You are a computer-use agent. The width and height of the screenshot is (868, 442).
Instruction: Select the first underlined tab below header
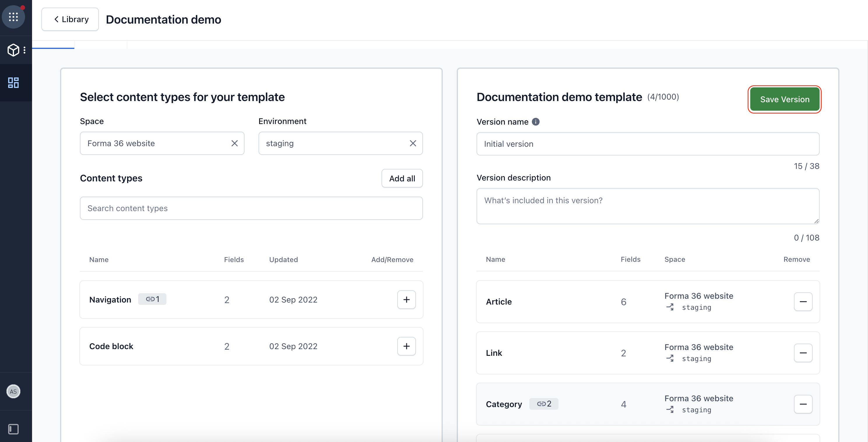click(x=53, y=45)
